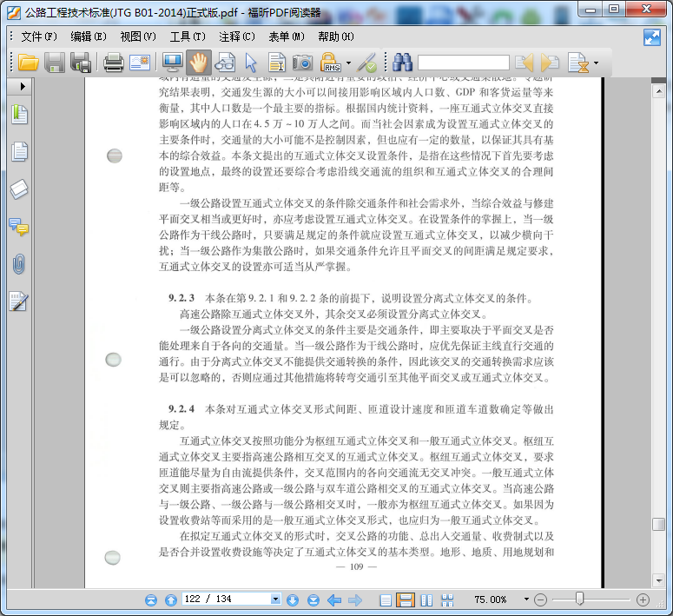Viewport: 673px width, 616px height.
Task: Open the 文件(F) menu
Action: [39, 37]
